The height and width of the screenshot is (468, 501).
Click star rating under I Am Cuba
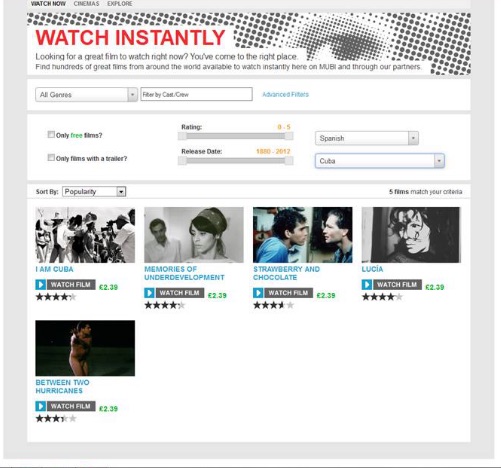coord(56,297)
